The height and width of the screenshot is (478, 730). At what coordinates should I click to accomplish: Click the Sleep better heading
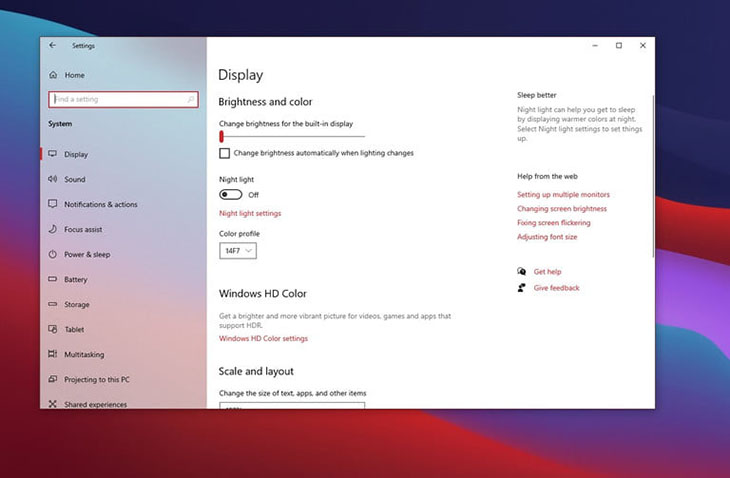pos(537,95)
